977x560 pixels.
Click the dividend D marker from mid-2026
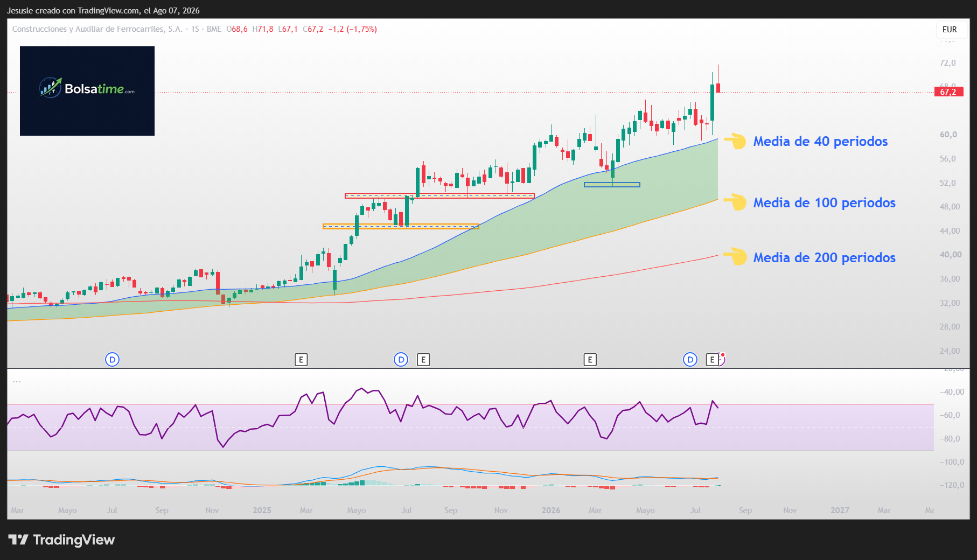point(690,360)
